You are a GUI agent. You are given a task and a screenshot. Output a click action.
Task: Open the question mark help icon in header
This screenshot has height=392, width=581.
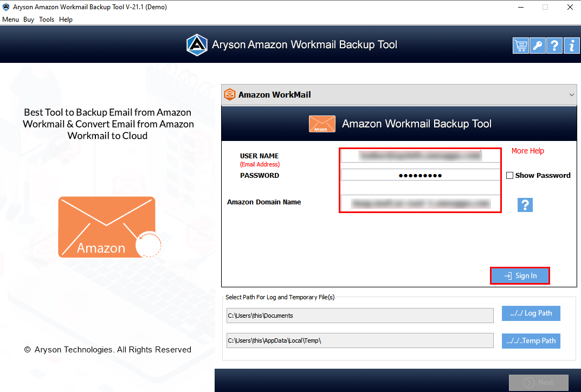coord(554,46)
